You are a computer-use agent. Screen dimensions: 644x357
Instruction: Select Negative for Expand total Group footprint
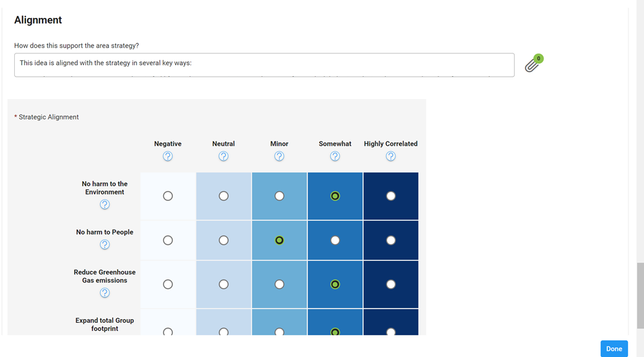[x=168, y=332]
